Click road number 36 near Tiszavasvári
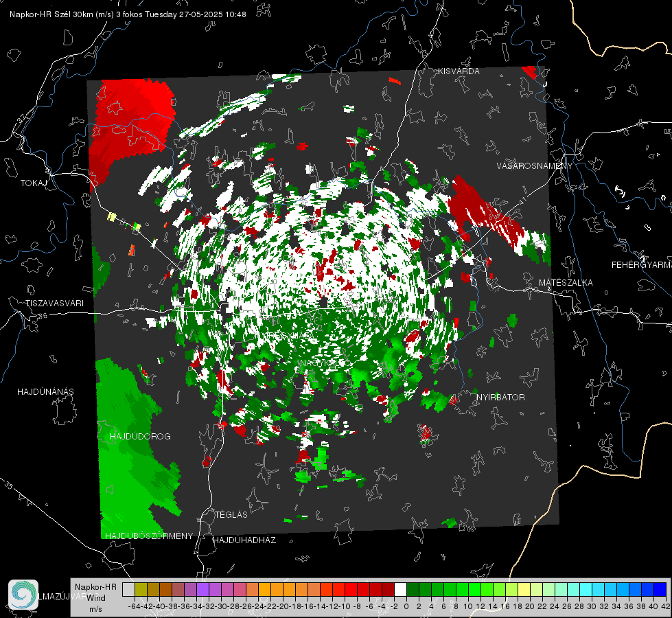 [x=43, y=316]
